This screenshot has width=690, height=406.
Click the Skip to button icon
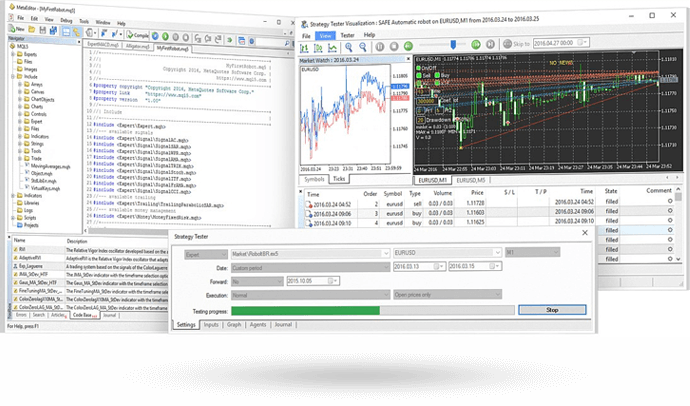507,44
